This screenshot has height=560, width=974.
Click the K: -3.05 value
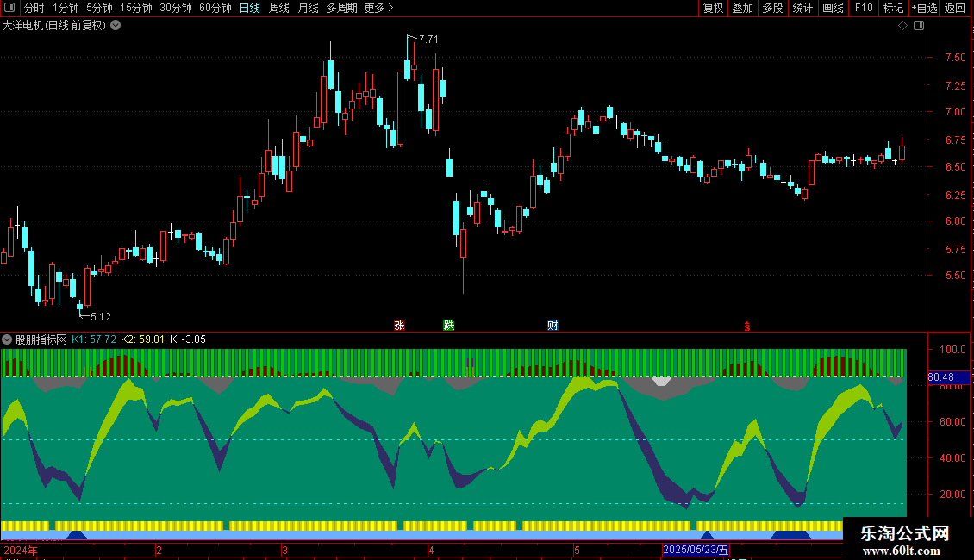coord(188,339)
